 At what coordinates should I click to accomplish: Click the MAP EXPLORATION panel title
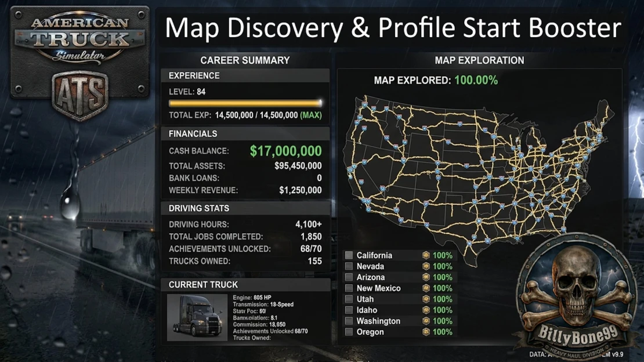click(479, 60)
